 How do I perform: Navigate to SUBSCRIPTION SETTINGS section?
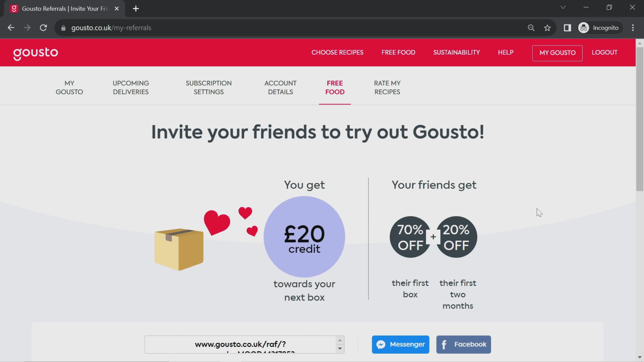[x=208, y=87]
